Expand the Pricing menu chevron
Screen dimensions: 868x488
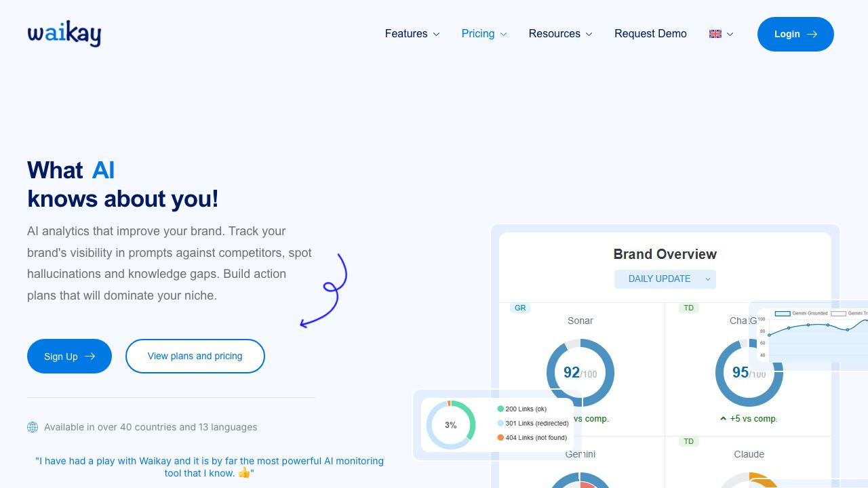pos(503,34)
